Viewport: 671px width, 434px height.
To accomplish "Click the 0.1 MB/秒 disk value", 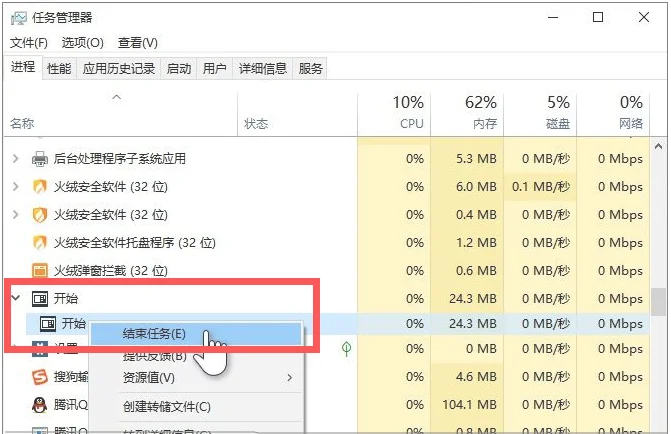I will pyautogui.click(x=540, y=187).
